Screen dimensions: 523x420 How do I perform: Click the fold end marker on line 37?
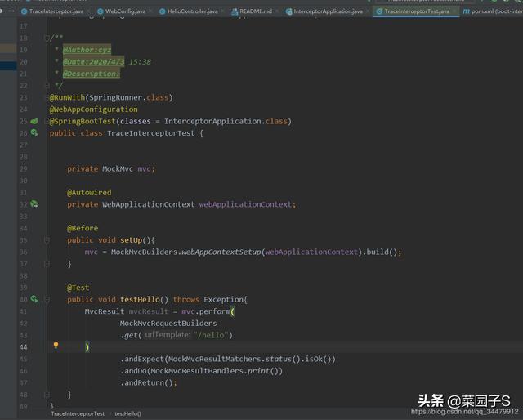[x=47, y=264]
